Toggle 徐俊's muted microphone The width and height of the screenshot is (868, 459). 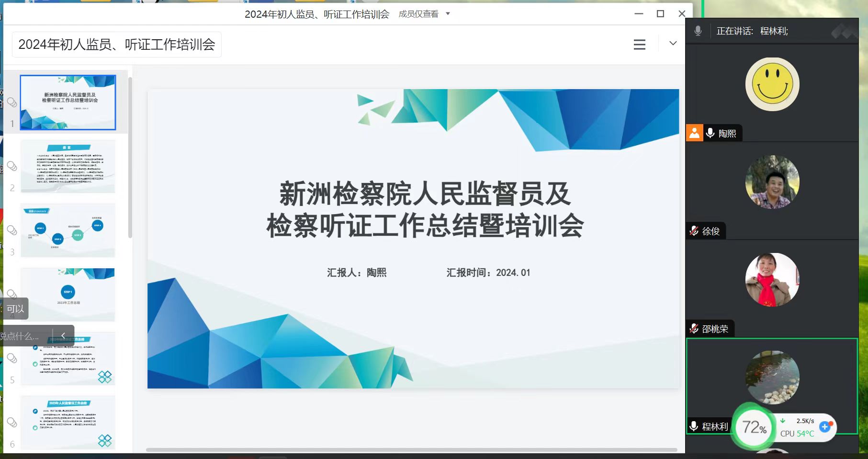click(x=694, y=231)
